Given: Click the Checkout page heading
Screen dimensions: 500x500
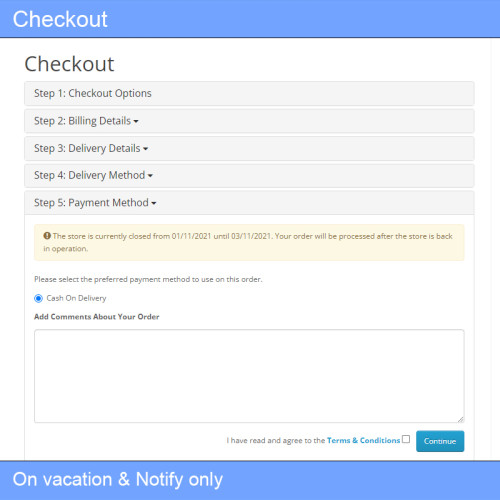Looking at the screenshot, I should [69, 64].
